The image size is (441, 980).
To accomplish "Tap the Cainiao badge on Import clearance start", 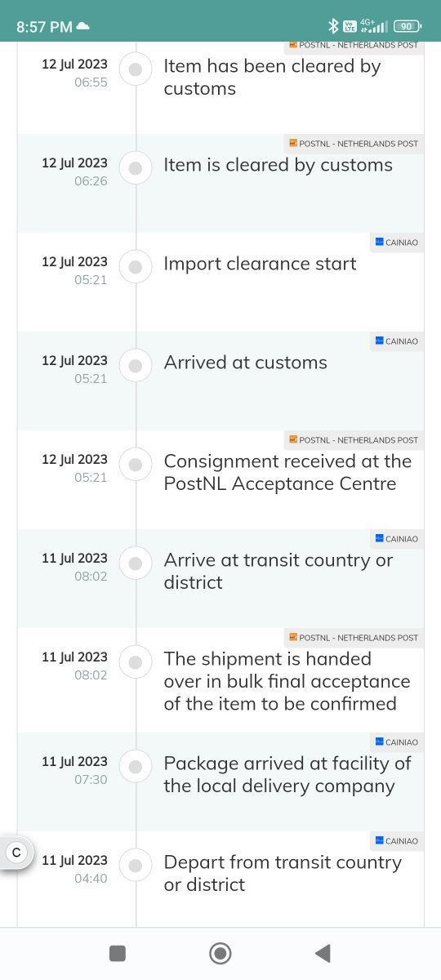I will pyautogui.click(x=397, y=242).
